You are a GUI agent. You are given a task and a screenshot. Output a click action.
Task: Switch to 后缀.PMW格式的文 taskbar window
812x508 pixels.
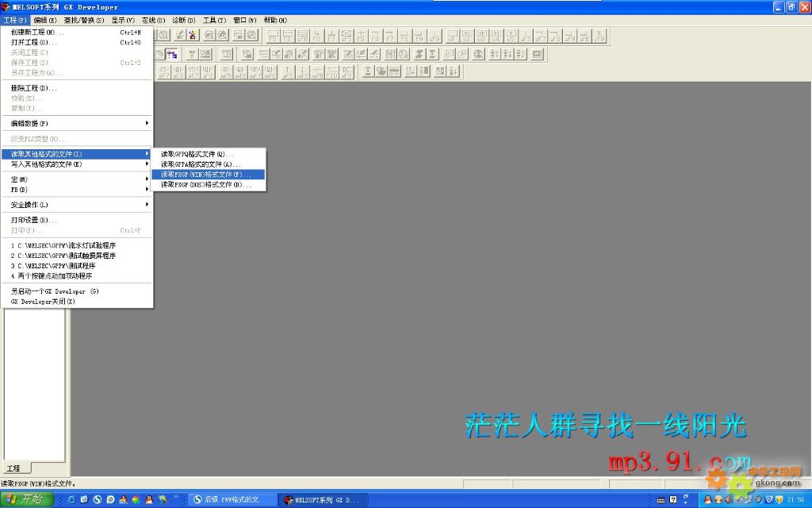pos(231,500)
